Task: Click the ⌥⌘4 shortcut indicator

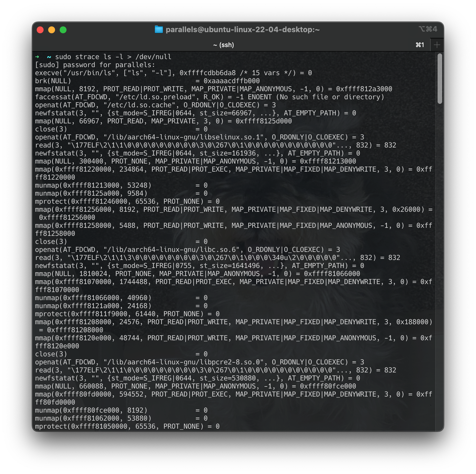Action: [428, 29]
